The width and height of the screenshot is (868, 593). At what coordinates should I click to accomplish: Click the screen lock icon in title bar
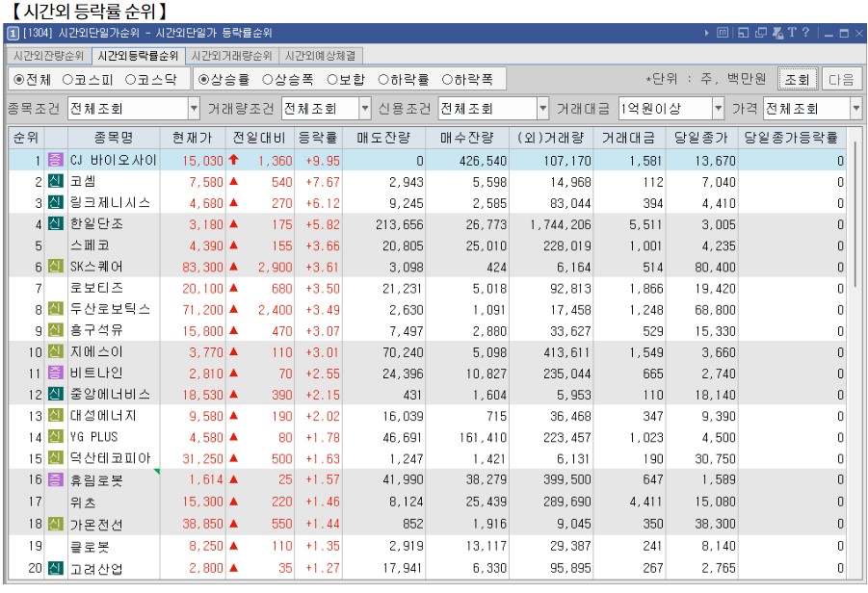[x=777, y=32]
